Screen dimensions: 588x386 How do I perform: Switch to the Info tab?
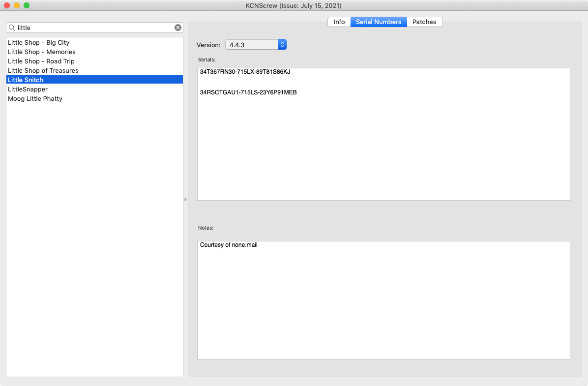[x=339, y=22]
